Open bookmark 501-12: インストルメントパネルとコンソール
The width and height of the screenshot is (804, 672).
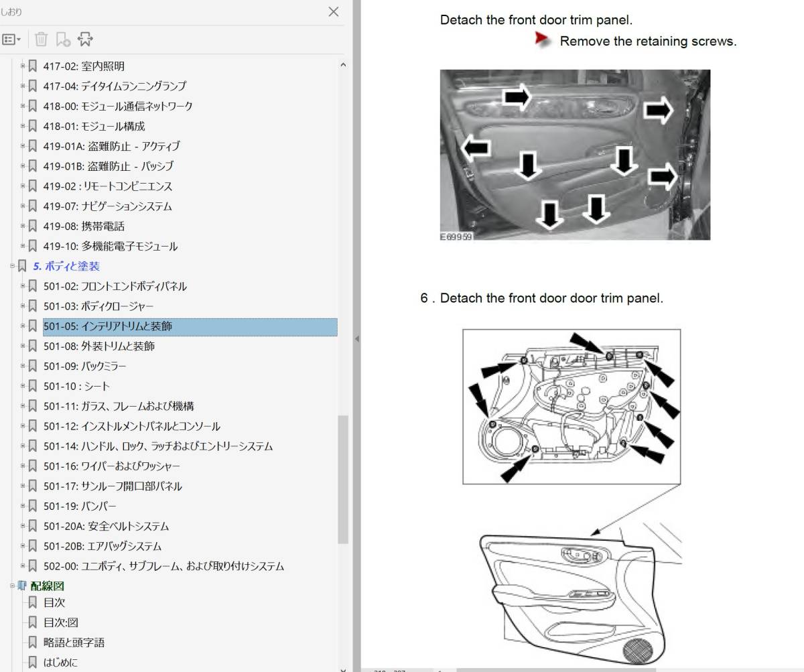click(132, 426)
